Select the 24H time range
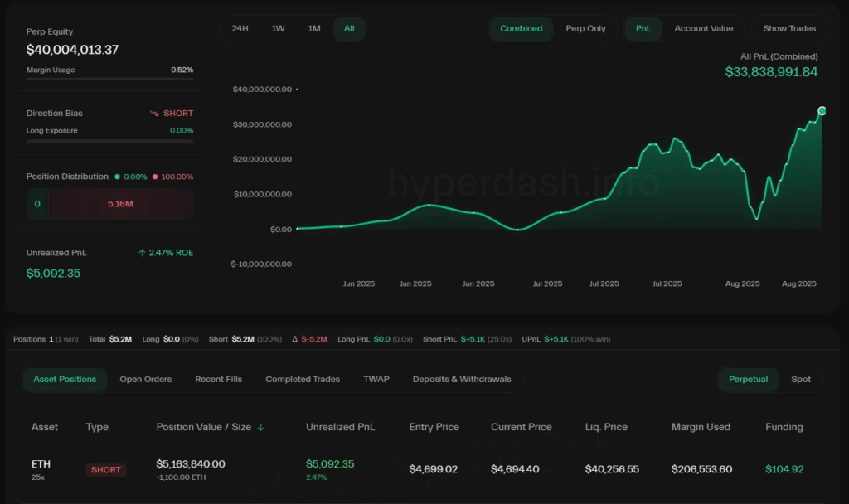Screen dimensions: 849x504 (x=240, y=28)
